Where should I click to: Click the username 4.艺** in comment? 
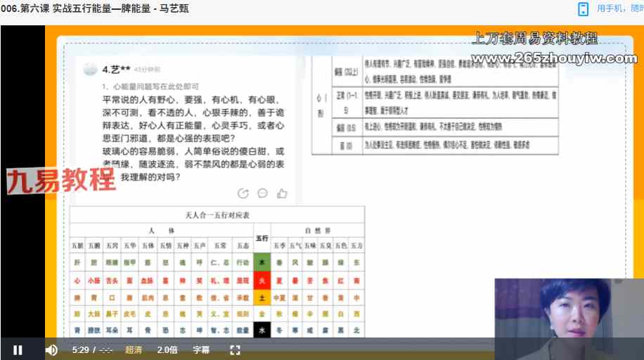coord(116,69)
